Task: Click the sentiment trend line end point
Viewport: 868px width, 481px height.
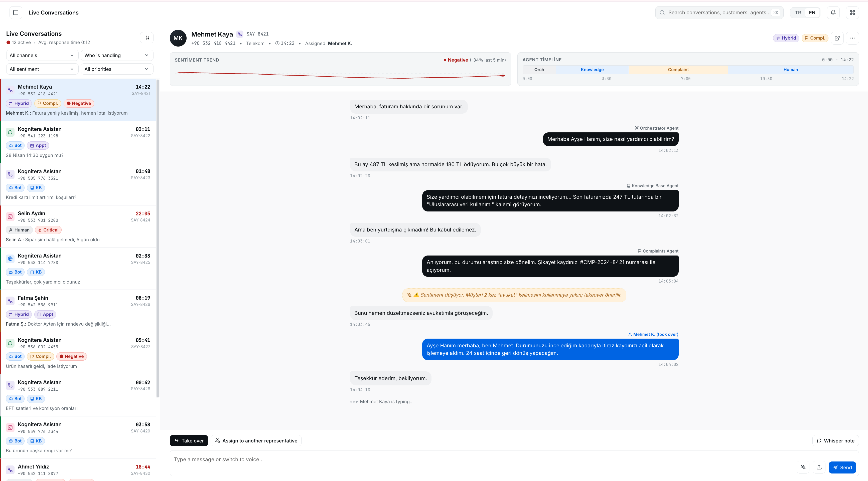Action: [503, 75]
